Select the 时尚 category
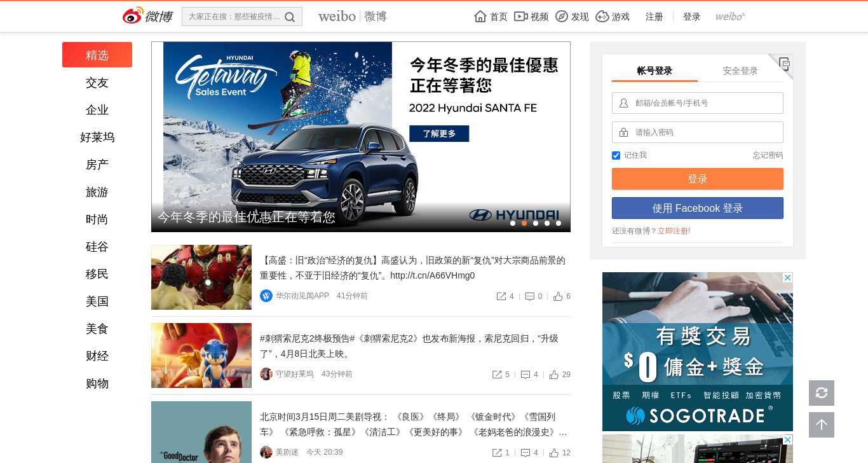The width and height of the screenshot is (868, 463). [x=97, y=219]
